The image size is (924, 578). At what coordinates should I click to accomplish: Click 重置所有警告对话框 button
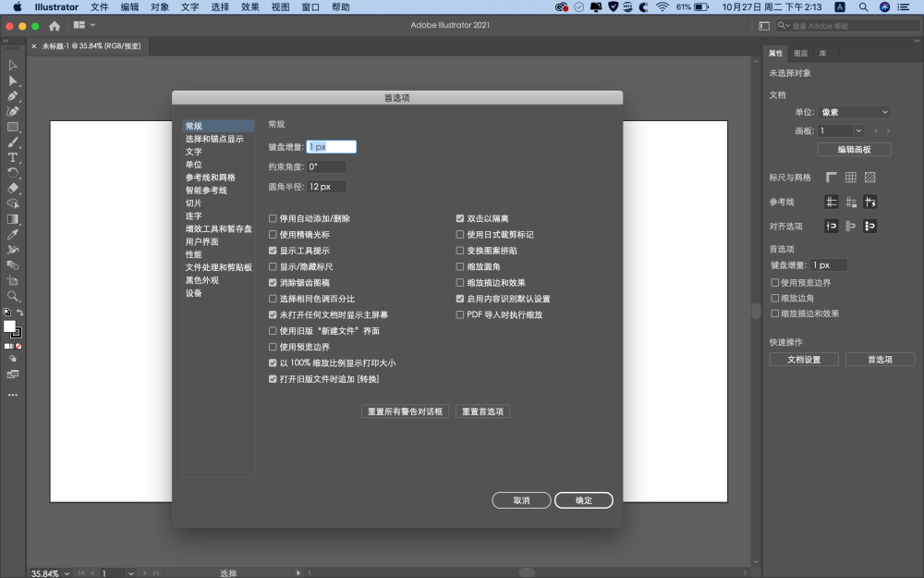405,412
